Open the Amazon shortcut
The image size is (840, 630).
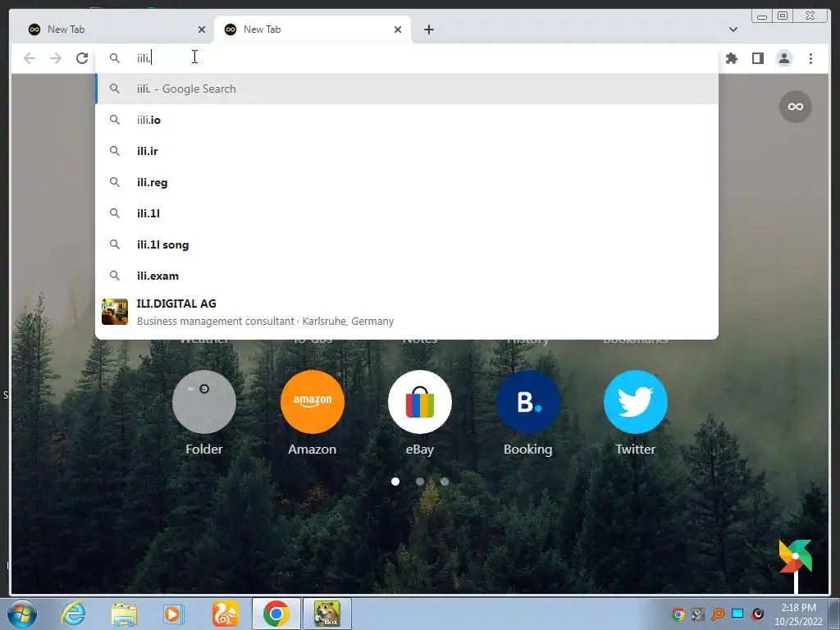point(313,402)
